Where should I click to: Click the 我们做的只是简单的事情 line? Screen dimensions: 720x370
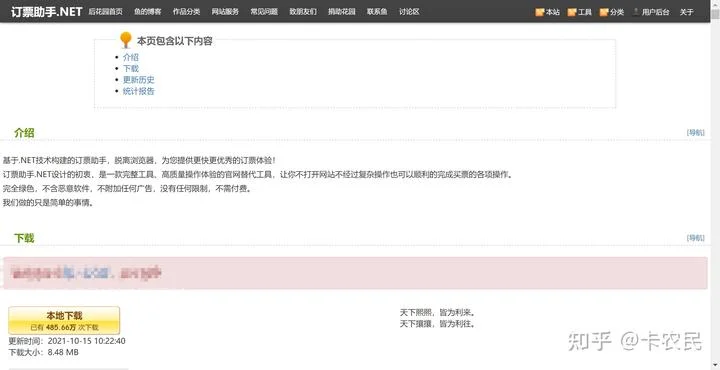49,202
